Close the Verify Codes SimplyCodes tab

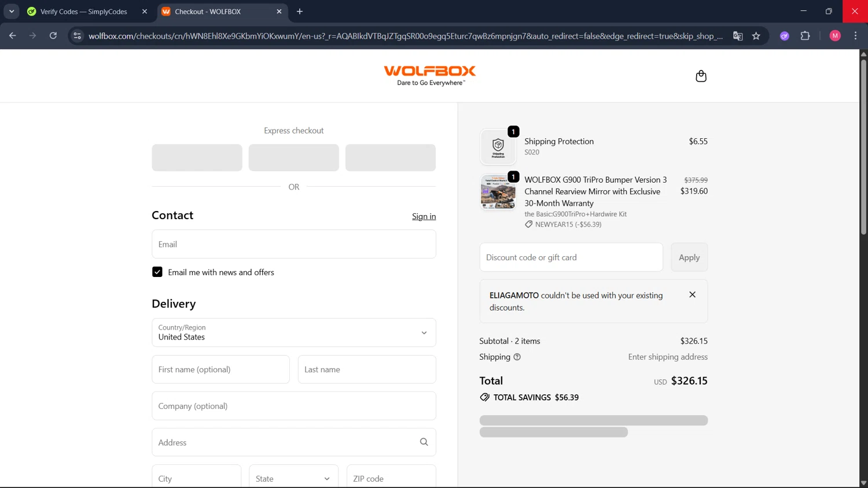pyautogui.click(x=145, y=12)
